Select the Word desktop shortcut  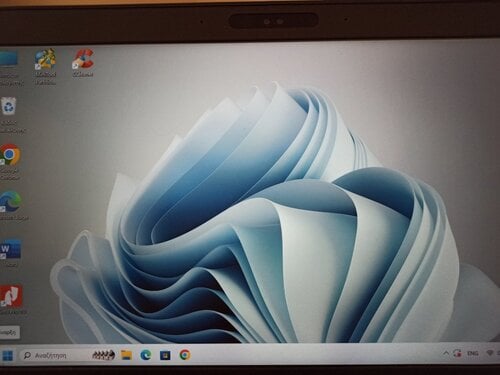pyautogui.click(x=10, y=253)
